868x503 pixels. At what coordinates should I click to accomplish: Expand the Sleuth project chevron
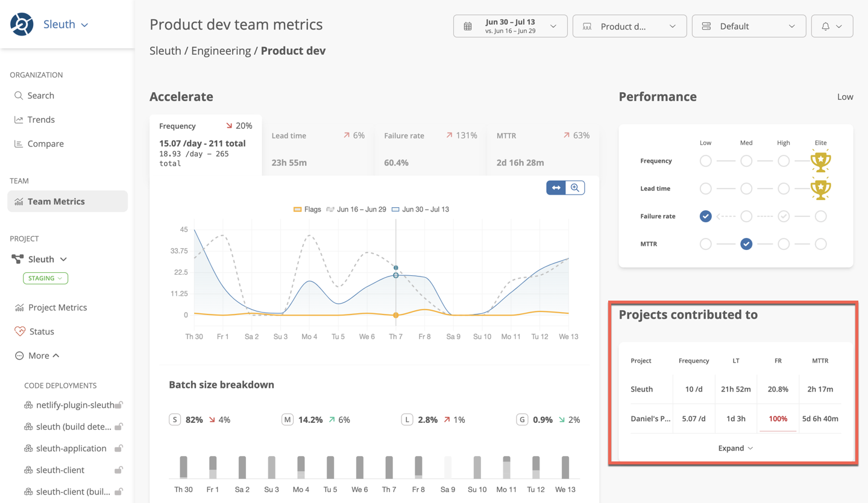tap(63, 259)
